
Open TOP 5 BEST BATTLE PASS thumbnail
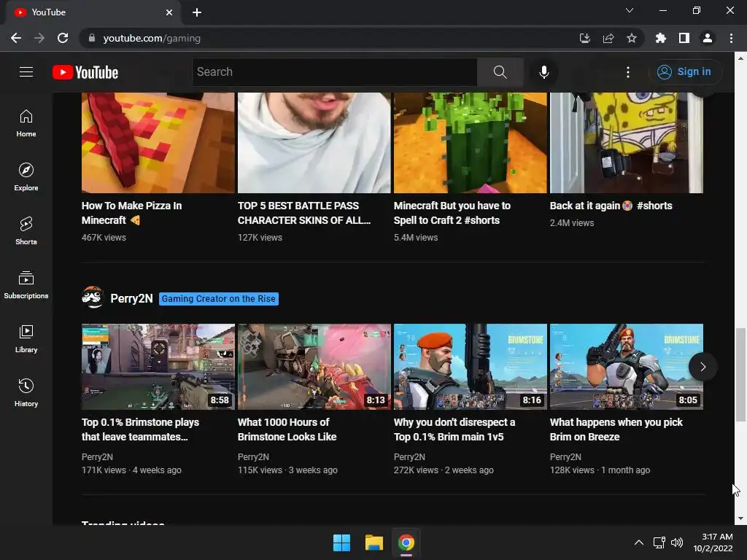(314, 143)
